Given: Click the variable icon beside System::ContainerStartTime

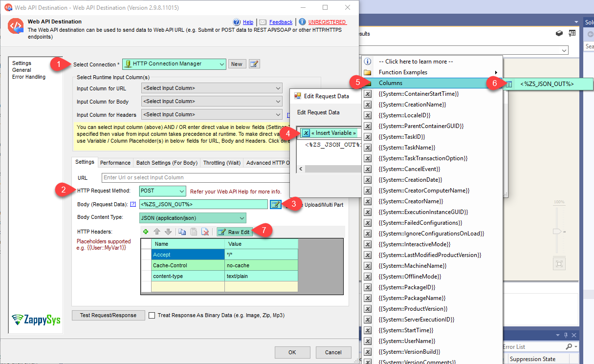Looking at the screenshot, I should (368, 94).
